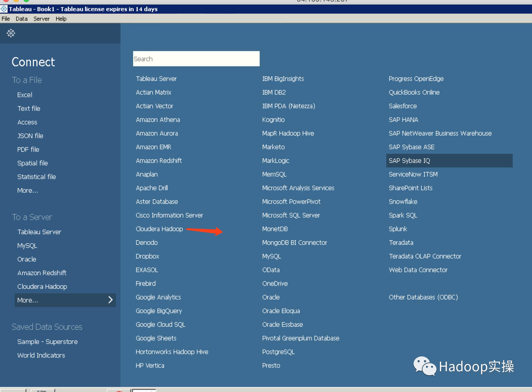Select Other Databases (ODBC)
532x392 pixels.
(423, 297)
